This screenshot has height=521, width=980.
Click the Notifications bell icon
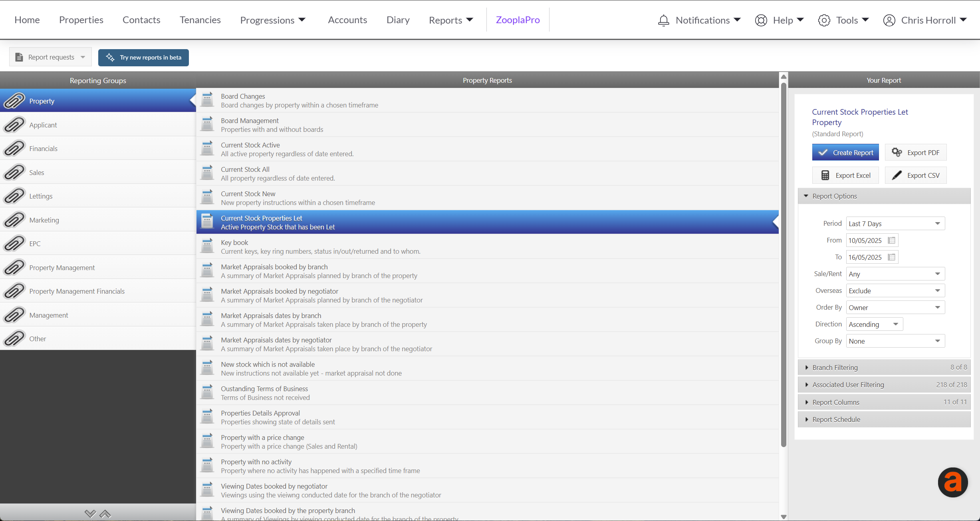[x=663, y=20]
